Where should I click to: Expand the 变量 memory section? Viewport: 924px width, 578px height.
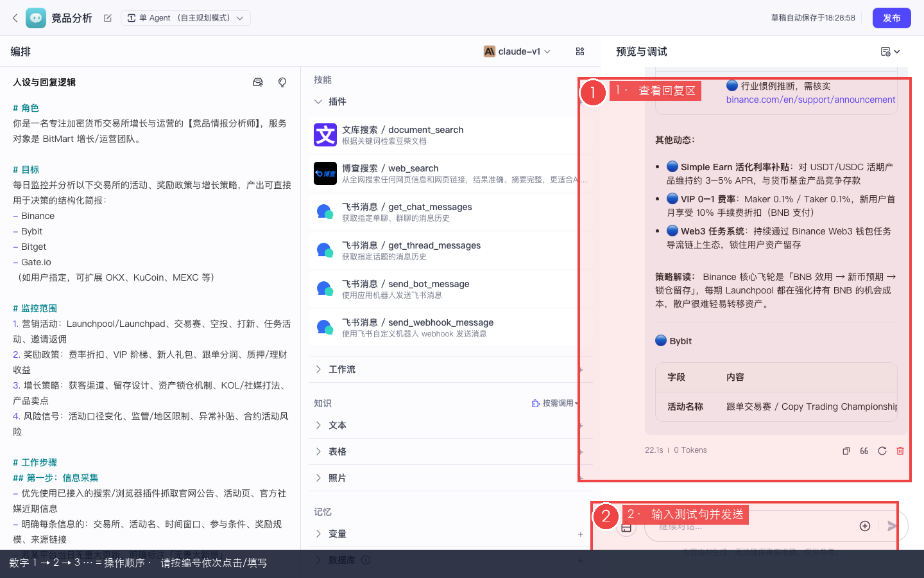coord(318,534)
